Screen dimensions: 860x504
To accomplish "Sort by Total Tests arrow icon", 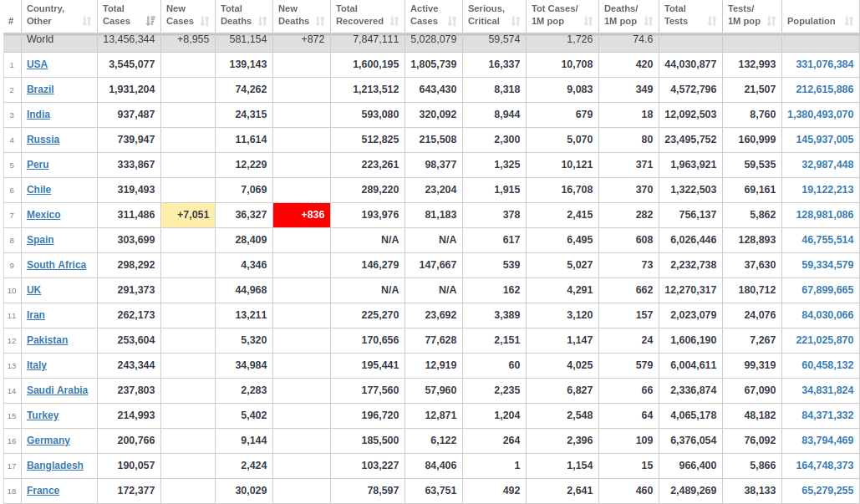I will 712,22.
